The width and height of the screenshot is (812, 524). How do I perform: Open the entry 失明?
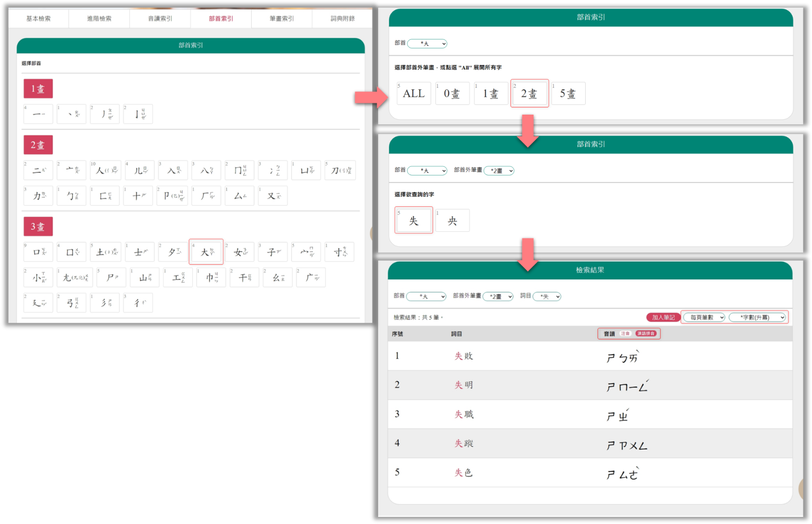click(x=464, y=385)
